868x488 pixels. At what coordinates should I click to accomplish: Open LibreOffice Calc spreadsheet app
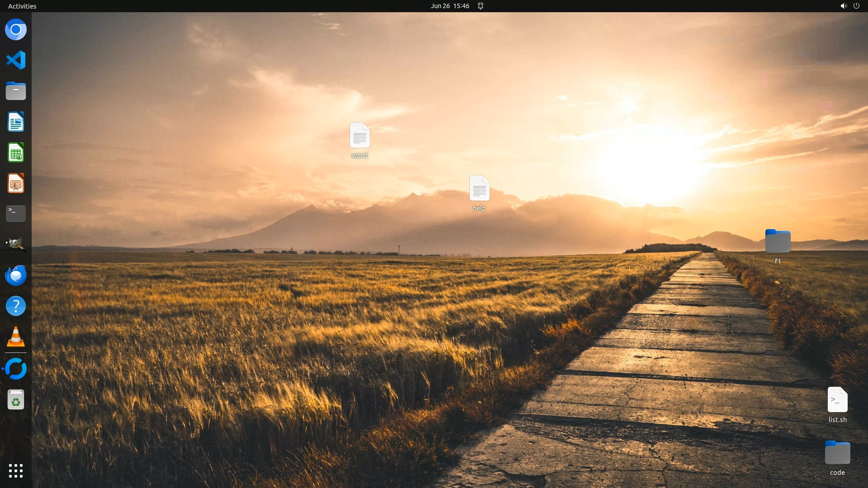tap(16, 153)
